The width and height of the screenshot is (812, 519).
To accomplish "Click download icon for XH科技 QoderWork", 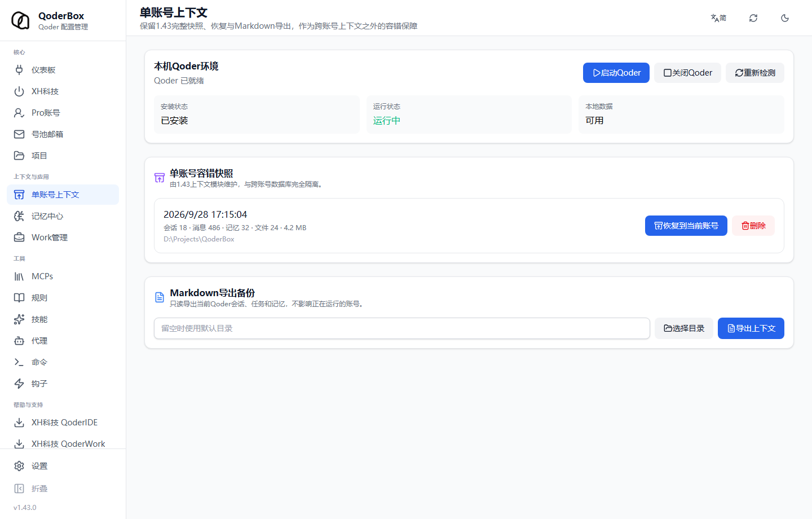I will (x=19, y=444).
